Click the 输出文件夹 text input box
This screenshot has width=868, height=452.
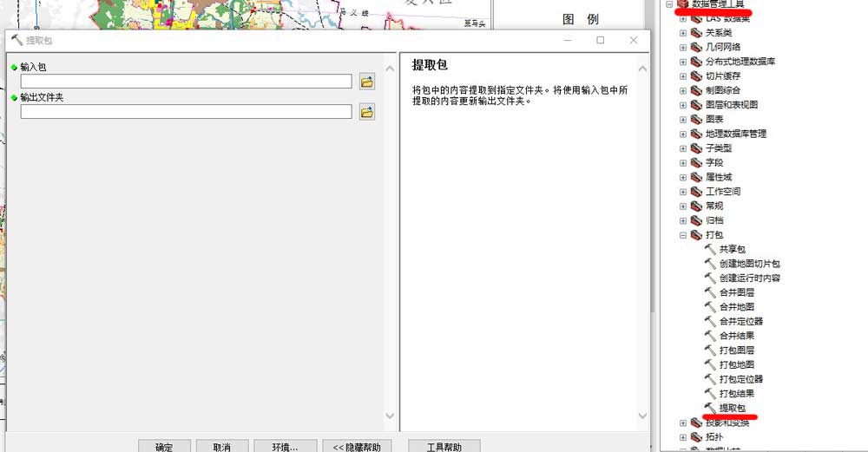coord(186,112)
